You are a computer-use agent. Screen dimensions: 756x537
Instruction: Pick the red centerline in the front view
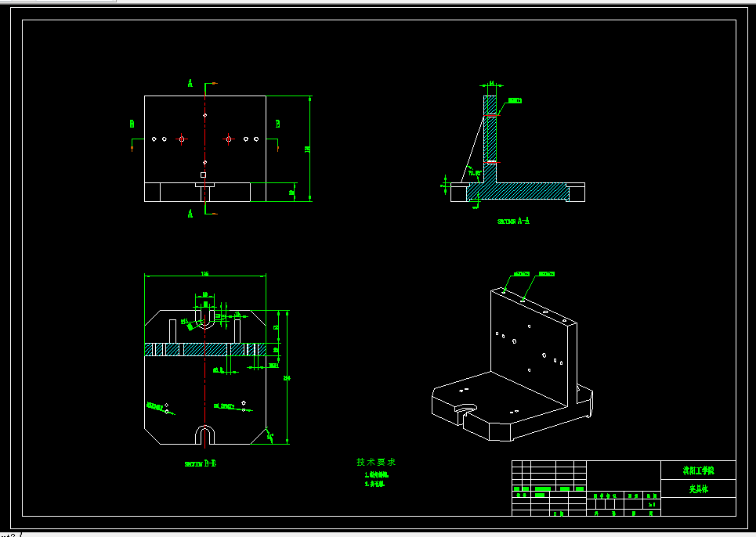pyautogui.click(x=205, y=150)
